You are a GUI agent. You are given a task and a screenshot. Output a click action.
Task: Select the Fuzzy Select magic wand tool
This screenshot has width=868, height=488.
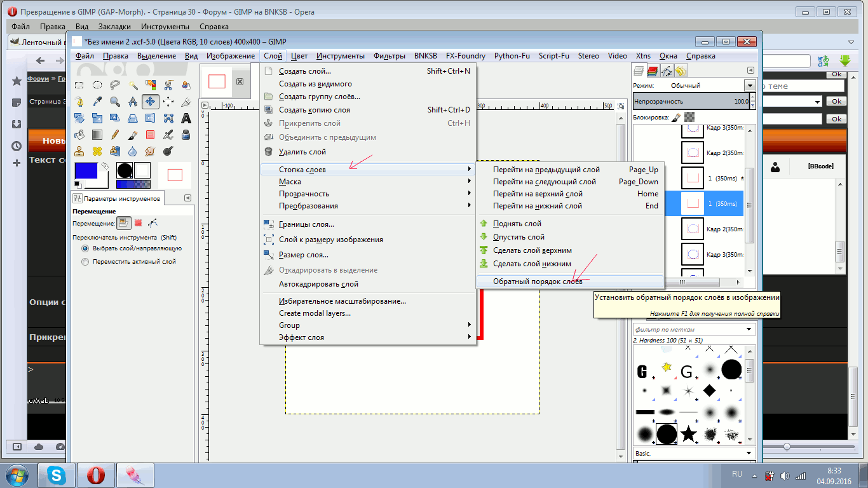click(x=133, y=85)
